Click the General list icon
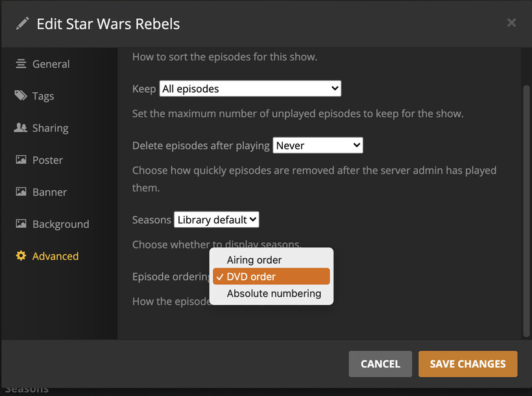Viewport: 532px width, 396px height. point(21,64)
